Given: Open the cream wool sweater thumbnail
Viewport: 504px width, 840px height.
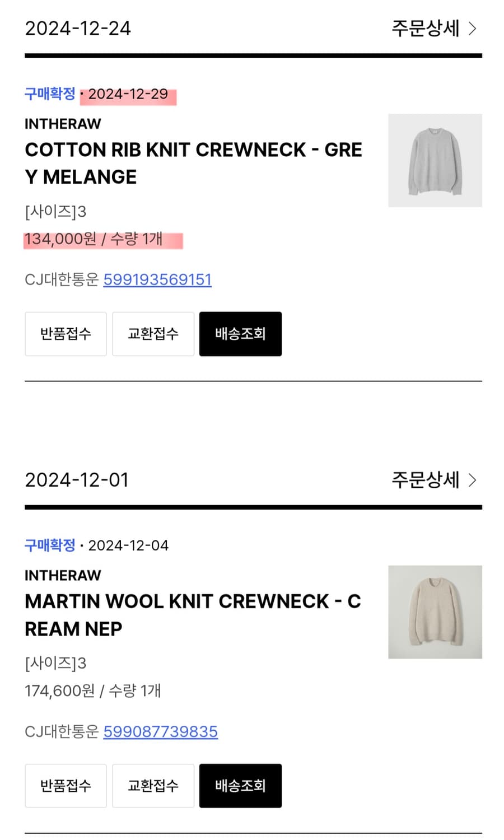Looking at the screenshot, I should tap(435, 612).
